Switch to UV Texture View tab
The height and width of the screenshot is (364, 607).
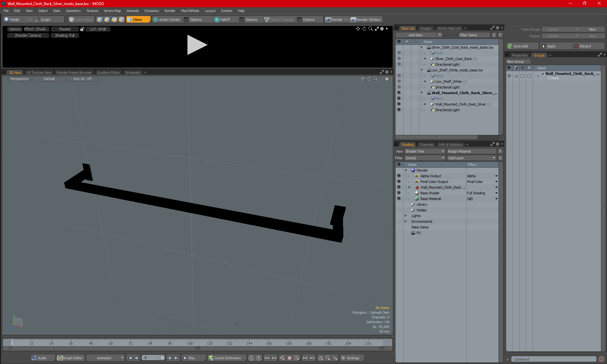point(39,73)
